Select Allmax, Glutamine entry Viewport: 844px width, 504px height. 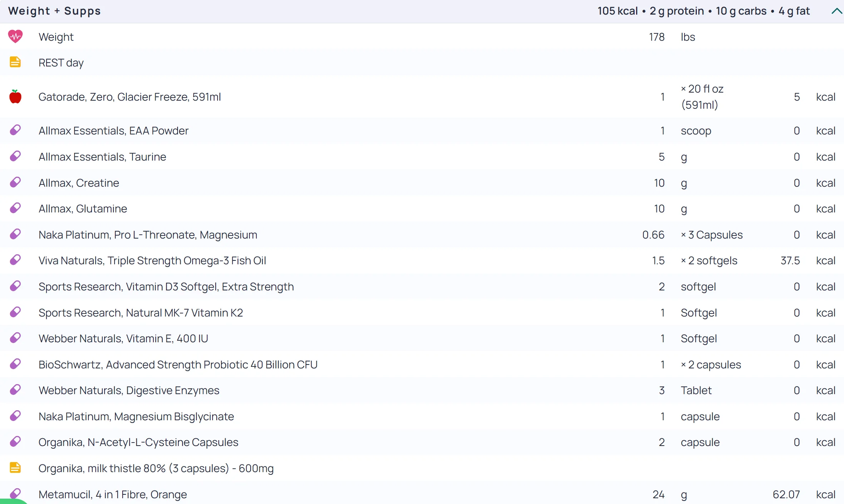(x=83, y=209)
